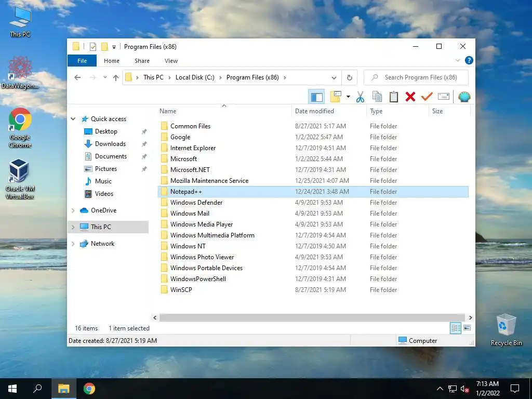Click the muted volume tray icon
The width and height of the screenshot is (532, 399).
pyautogui.click(x=465, y=389)
